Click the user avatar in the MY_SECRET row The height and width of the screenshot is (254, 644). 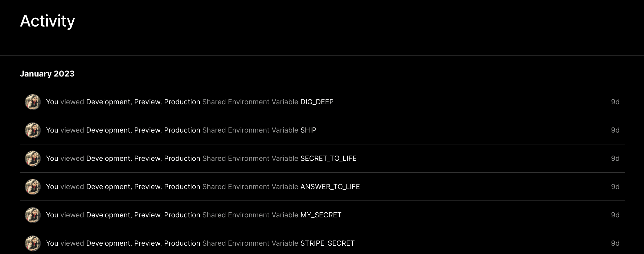pyautogui.click(x=33, y=215)
